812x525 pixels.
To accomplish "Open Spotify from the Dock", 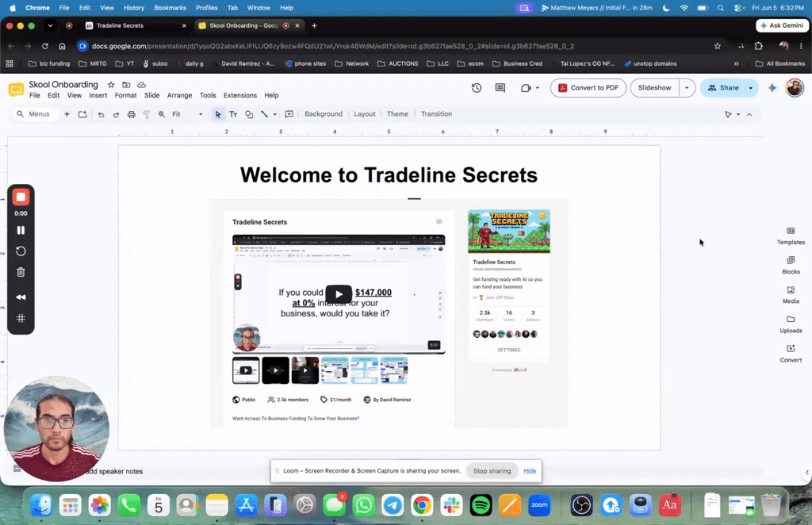I will (x=481, y=505).
